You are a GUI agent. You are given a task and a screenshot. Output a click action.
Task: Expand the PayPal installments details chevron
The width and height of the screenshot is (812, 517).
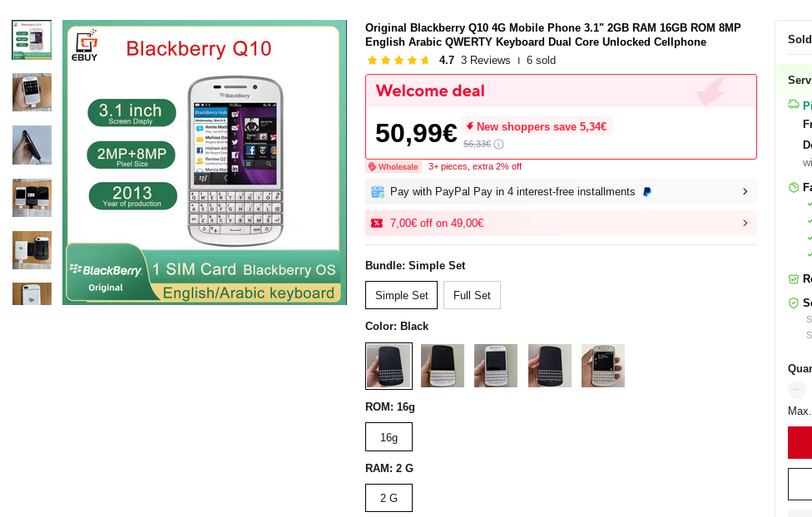tap(745, 192)
